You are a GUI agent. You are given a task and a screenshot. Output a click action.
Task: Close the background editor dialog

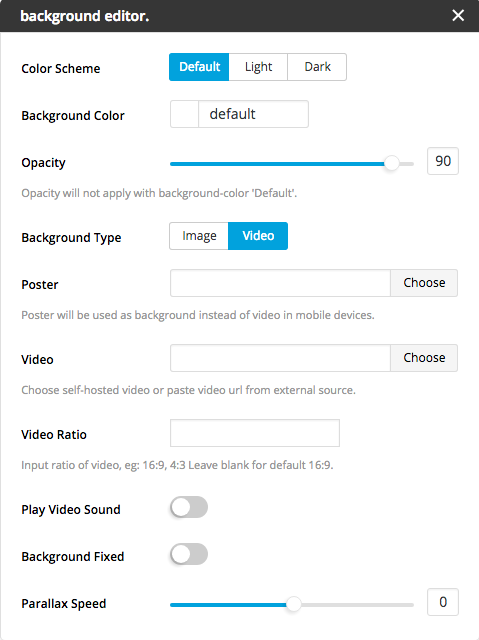coord(458,16)
